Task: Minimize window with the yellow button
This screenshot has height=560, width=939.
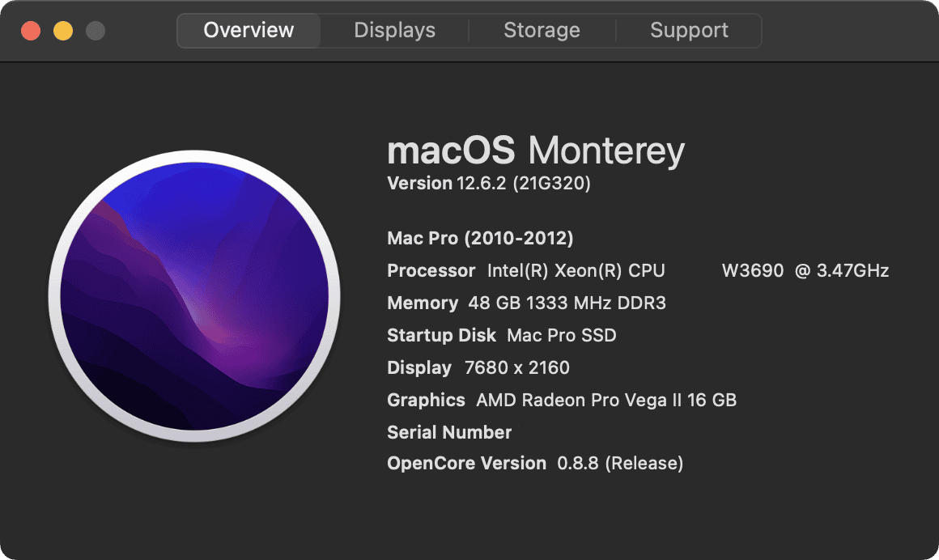Action: point(63,31)
